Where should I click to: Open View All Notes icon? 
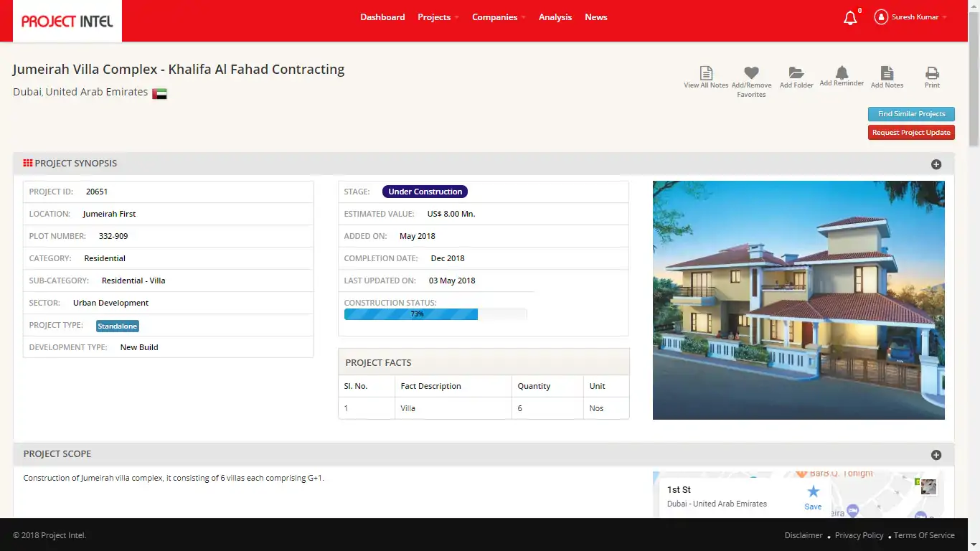click(706, 72)
